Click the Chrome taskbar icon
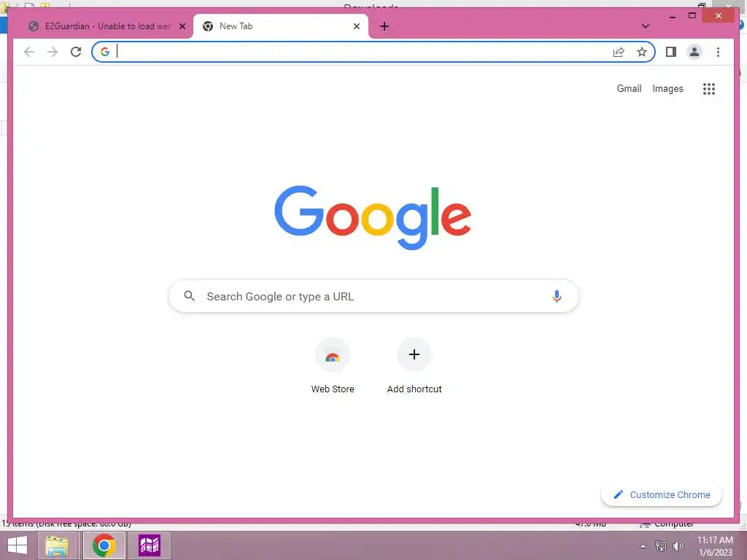The width and height of the screenshot is (747, 560). coord(104,545)
